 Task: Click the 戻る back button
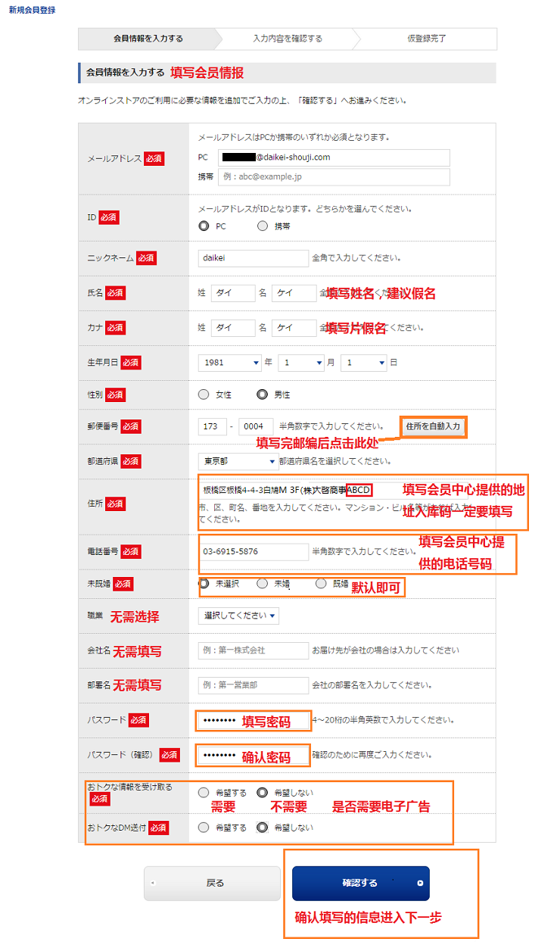pos(212,883)
